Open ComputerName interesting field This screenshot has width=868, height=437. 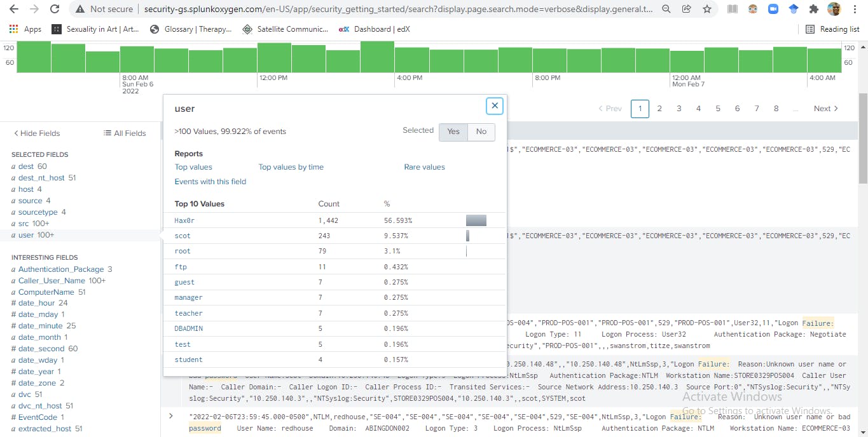[x=47, y=292]
